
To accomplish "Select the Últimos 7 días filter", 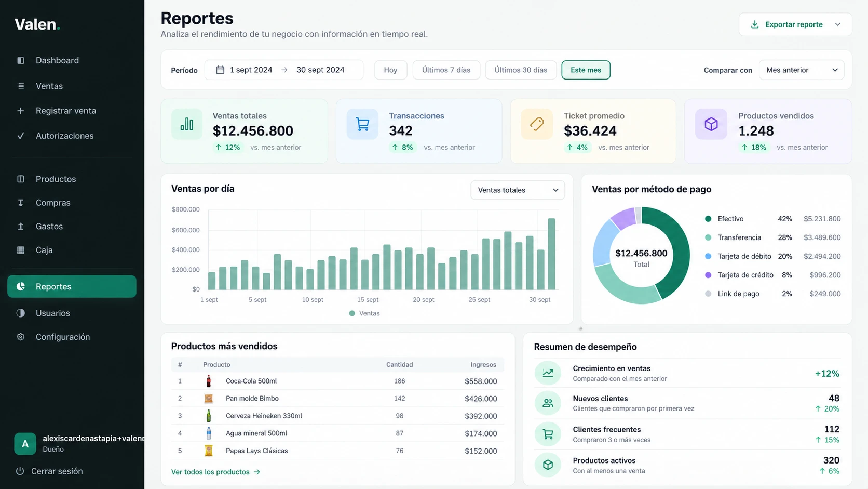I will coord(446,70).
